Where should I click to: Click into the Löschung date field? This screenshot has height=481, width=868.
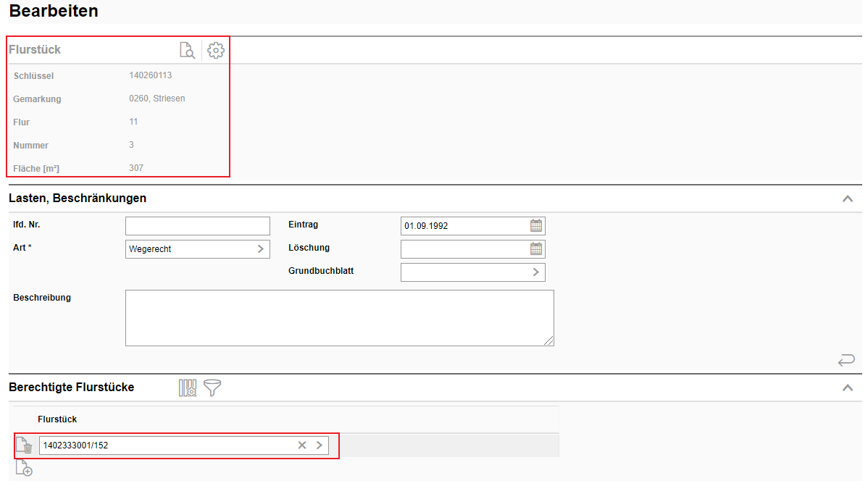click(x=464, y=249)
